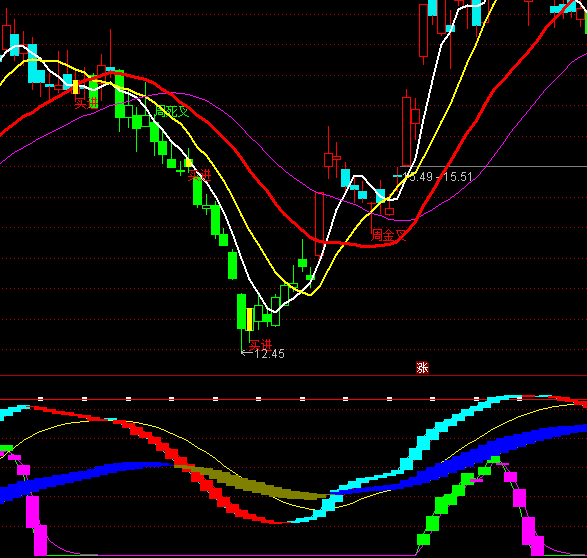Image resolution: width=587 pixels, height=558 pixels.
Task: Select the gray horizontal price line at 15.49
Action: click(493, 166)
